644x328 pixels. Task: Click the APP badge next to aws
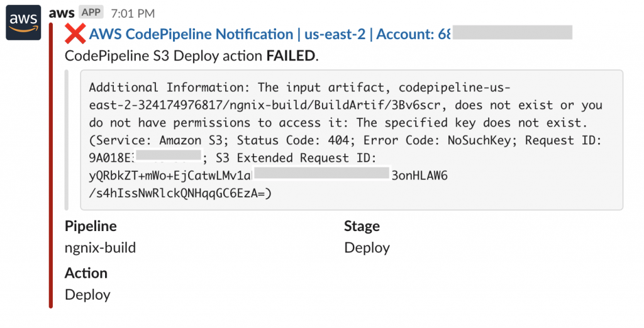click(91, 13)
